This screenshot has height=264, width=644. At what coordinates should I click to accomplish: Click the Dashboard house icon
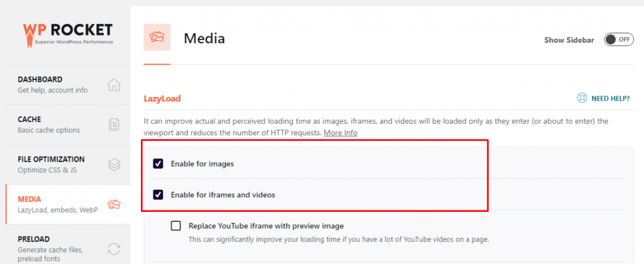[x=114, y=85]
